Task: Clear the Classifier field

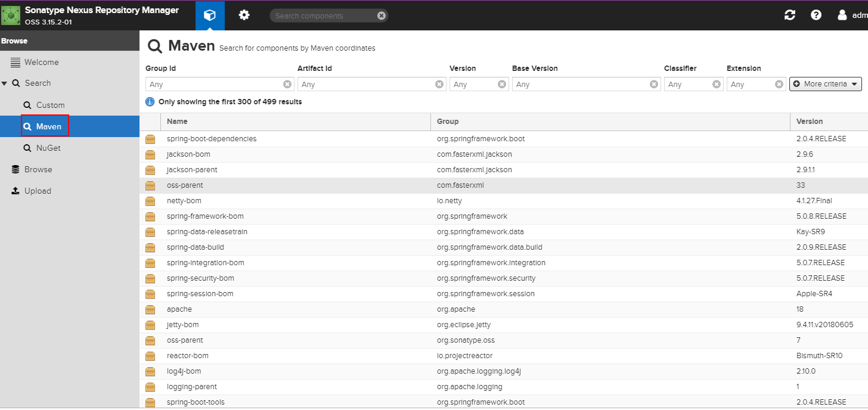Action: click(717, 84)
